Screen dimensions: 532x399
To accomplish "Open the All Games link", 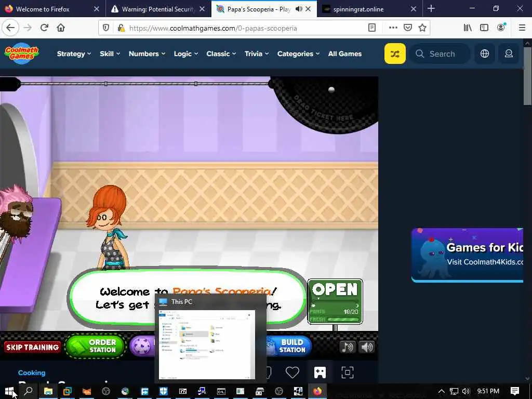I will coord(345,54).
